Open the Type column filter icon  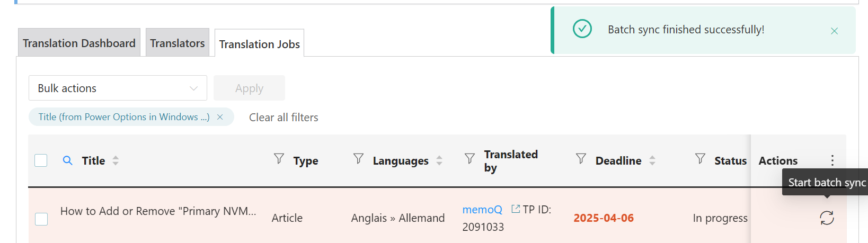279,158
